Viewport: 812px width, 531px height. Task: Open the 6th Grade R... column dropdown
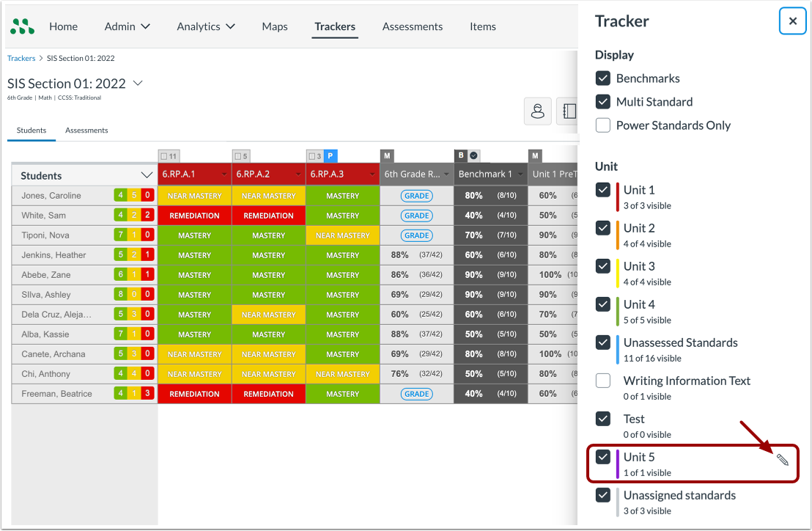pos(446,175)
